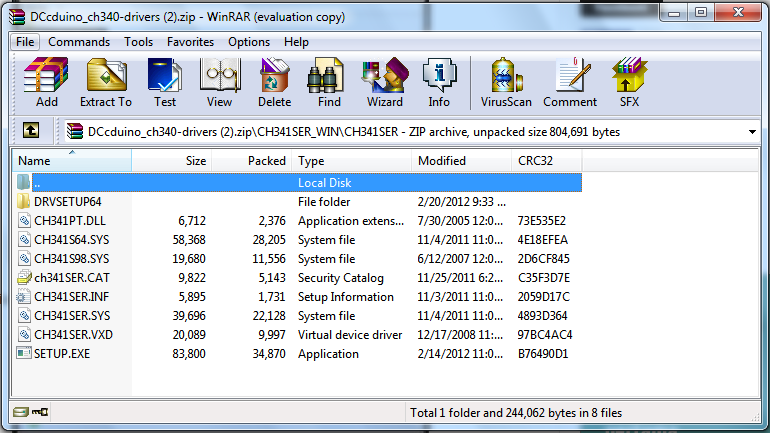Go up one folder level icon
Viewport: 770px width, 433px height.
(31, 131)
